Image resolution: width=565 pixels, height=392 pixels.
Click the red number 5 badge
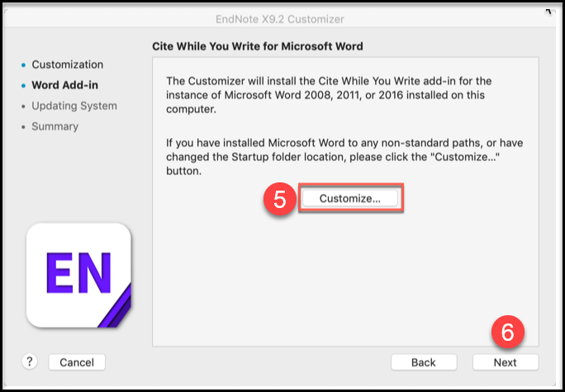(x=278, y=198)
